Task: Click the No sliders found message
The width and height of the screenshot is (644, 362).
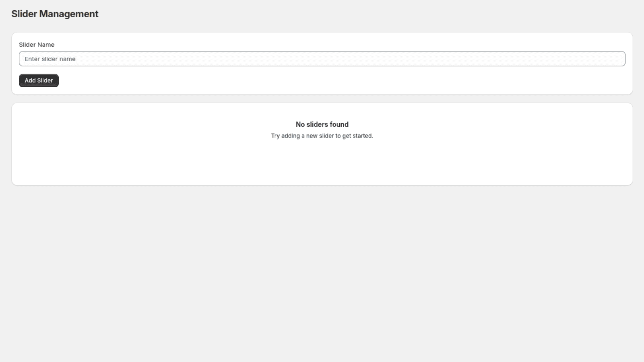Action: click(x=322, y=124)
